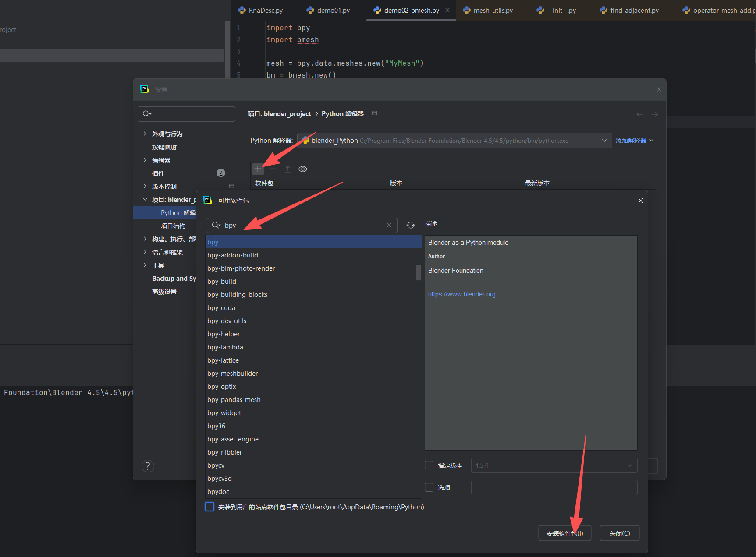Collapse the Project: blender_project node
This screenshot has width=756, height=557.
pos(145,199)
